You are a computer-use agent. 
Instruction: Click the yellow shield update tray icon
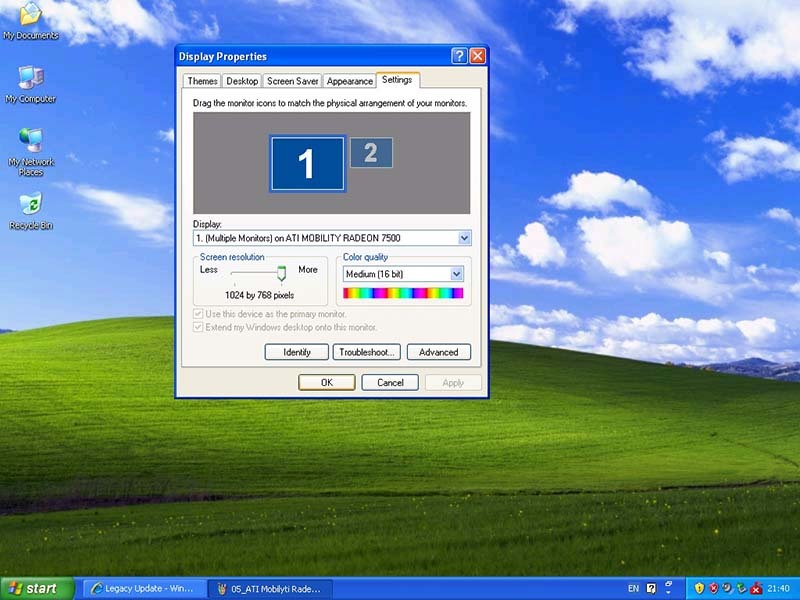click(700, 588)
